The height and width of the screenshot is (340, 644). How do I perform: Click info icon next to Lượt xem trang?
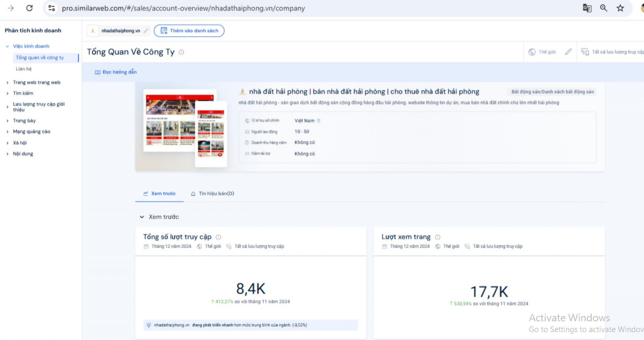click(438, 237)
